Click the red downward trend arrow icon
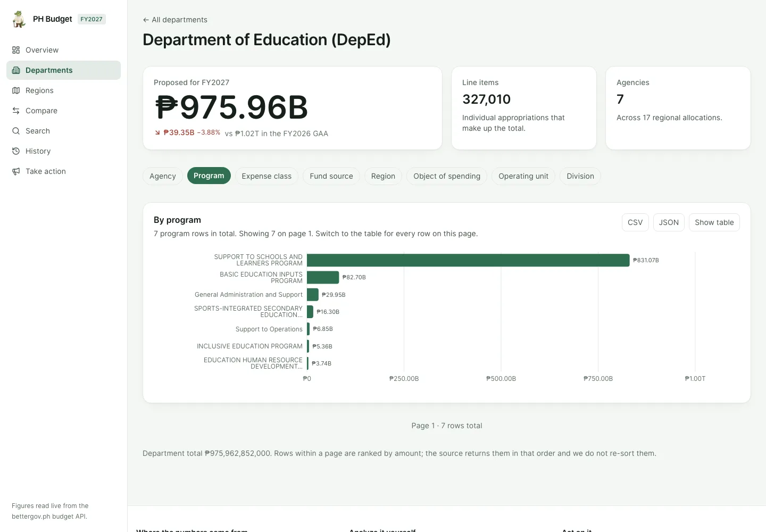 [x=157, y=132]
